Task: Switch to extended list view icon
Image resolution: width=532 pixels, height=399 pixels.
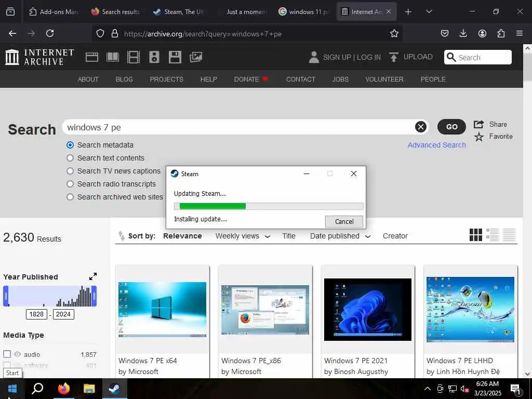Action: coord(493,235)
